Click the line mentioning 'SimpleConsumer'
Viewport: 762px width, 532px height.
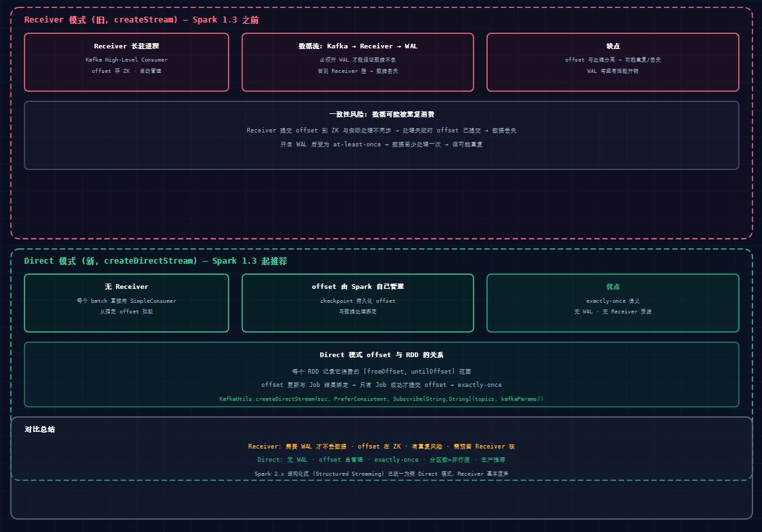[127, 301]
